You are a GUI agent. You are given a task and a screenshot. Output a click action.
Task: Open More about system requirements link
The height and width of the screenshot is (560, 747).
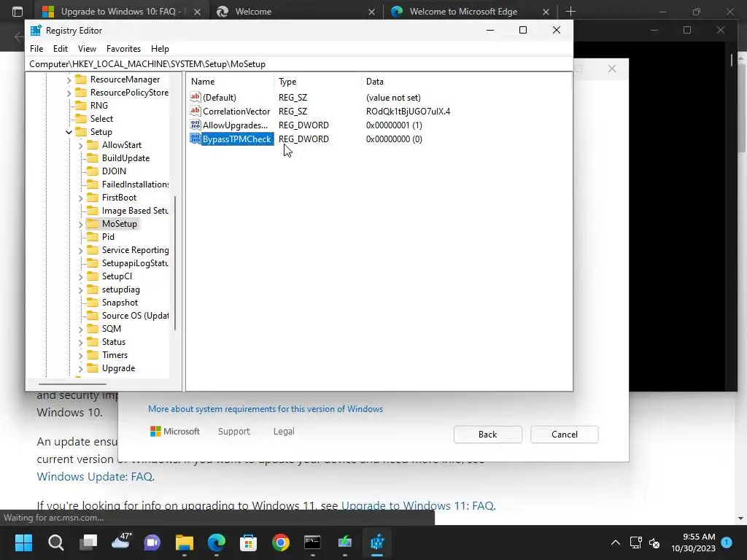266,409
